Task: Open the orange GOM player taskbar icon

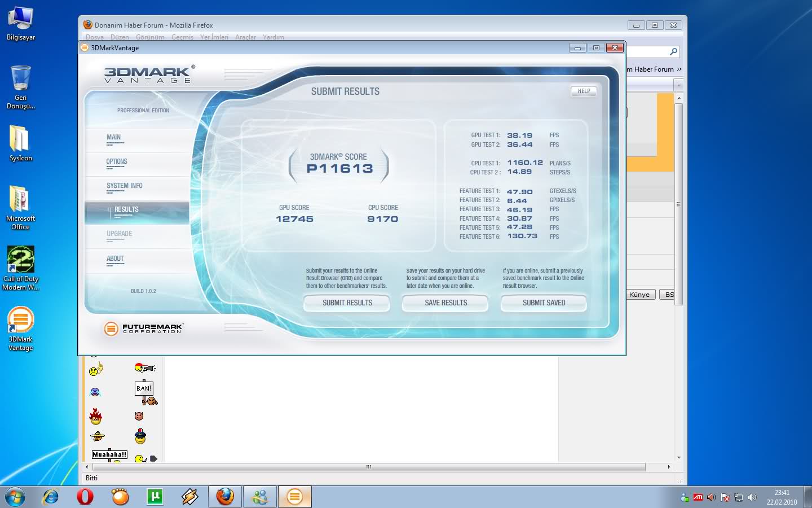Action: point(120,497)
